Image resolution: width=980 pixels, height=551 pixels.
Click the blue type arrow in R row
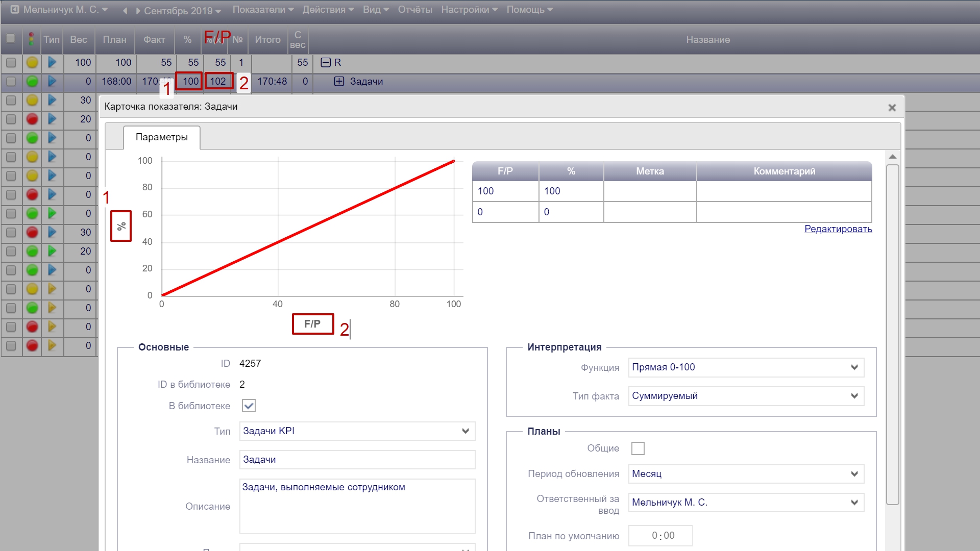click(52, 63)
